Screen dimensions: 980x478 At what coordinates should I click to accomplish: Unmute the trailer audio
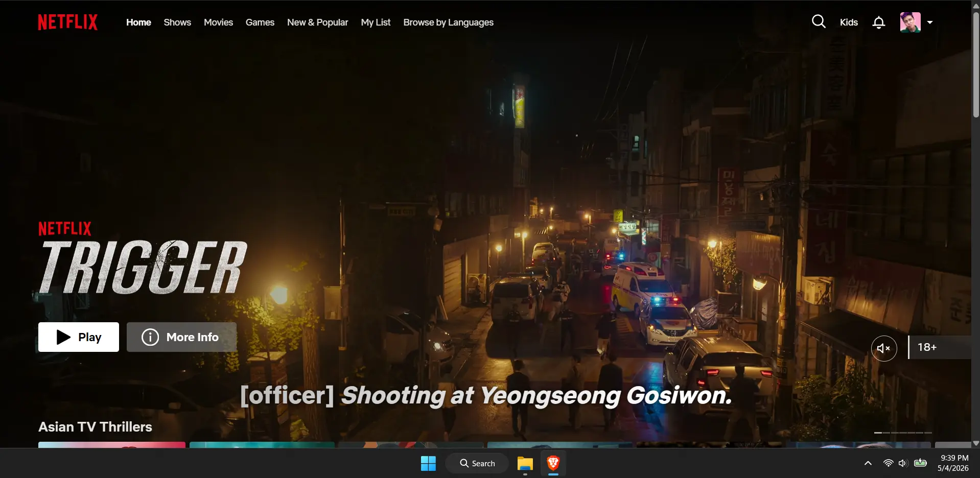(x=884, y=348)
